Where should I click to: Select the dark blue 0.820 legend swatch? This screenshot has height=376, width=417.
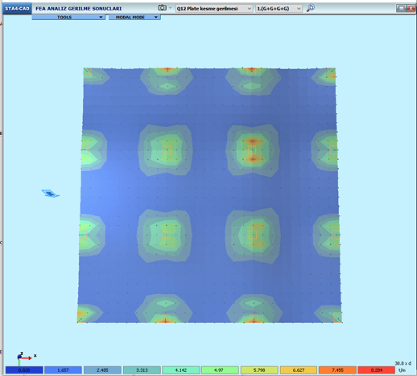coord(24,370)
